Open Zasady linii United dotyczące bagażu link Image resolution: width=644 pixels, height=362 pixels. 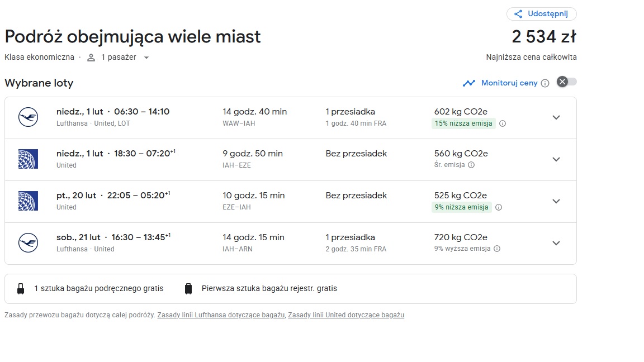click(346, 315)
